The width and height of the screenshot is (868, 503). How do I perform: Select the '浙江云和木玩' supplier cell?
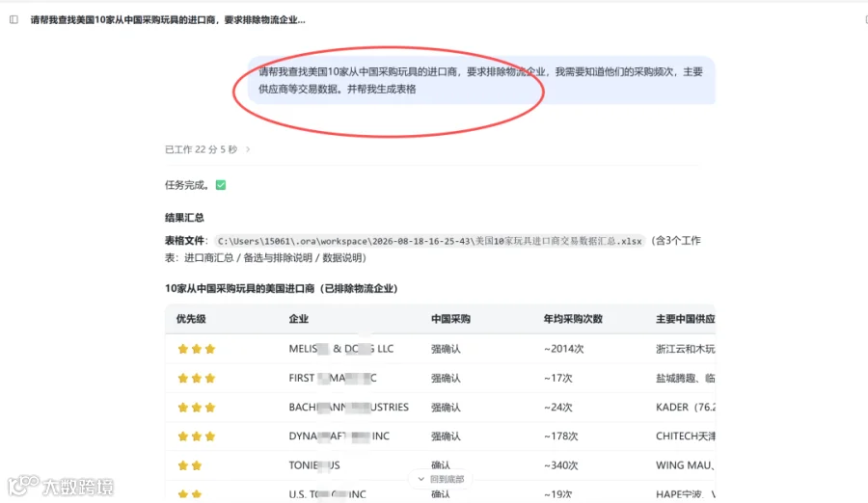tap(686, 349)
